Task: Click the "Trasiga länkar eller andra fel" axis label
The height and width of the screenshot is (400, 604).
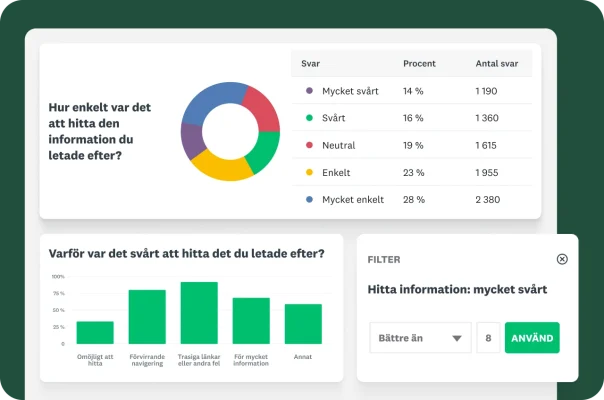Action: coord(199,360)
